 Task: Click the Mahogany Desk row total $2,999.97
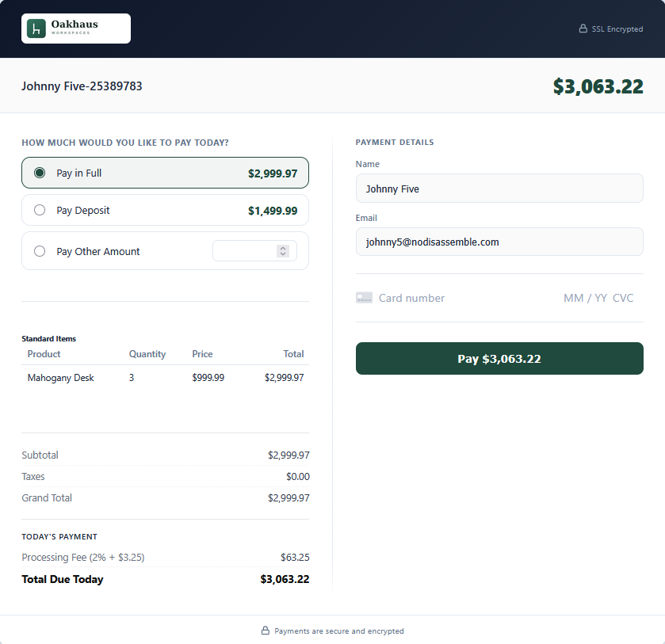click(285, 377)
